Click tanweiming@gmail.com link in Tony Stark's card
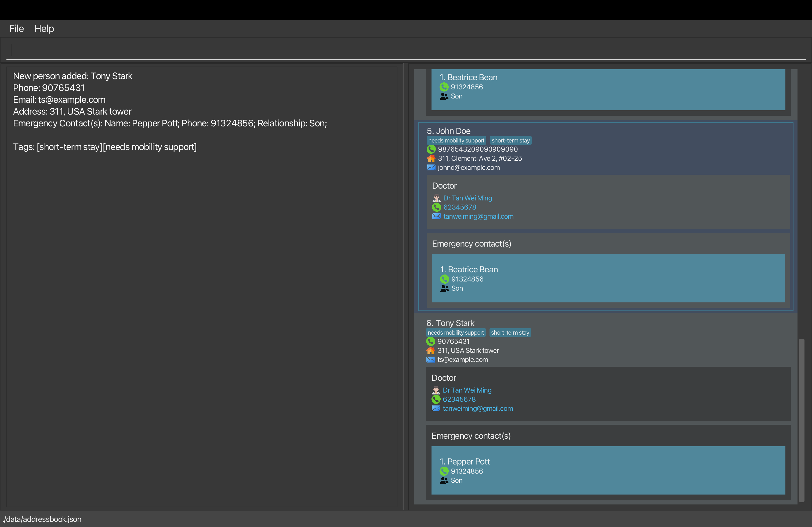The width and height of the screenshot is (812, 527). click(x=478, y=408)
